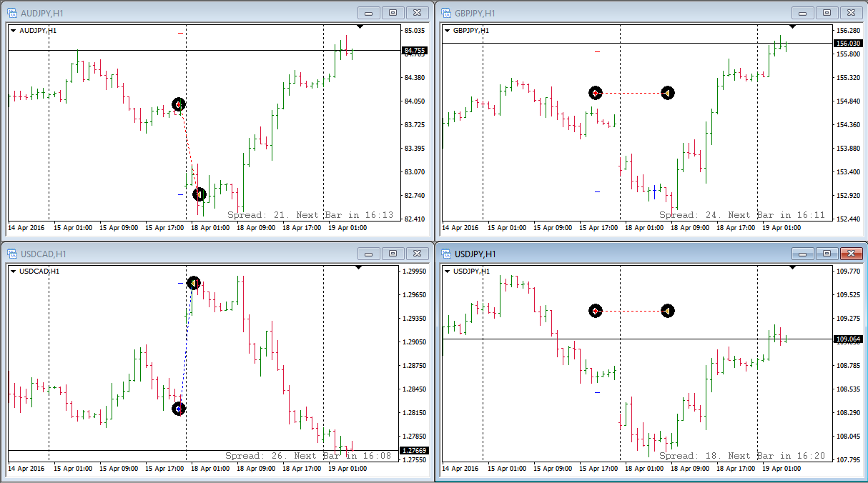This screenshot has width=868, height=483.
Task: Minimize the GBPJPY chart window
Action: (804, 13)
